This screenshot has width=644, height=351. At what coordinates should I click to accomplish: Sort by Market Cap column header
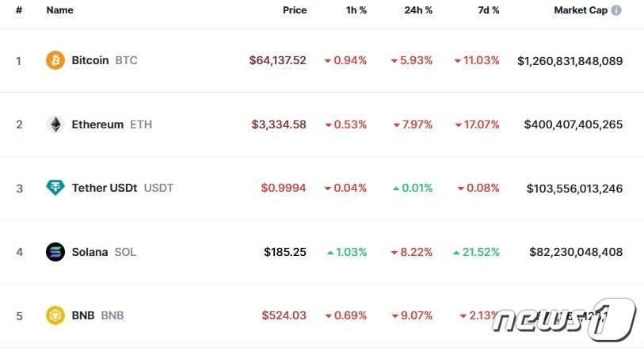pos(581,10)
